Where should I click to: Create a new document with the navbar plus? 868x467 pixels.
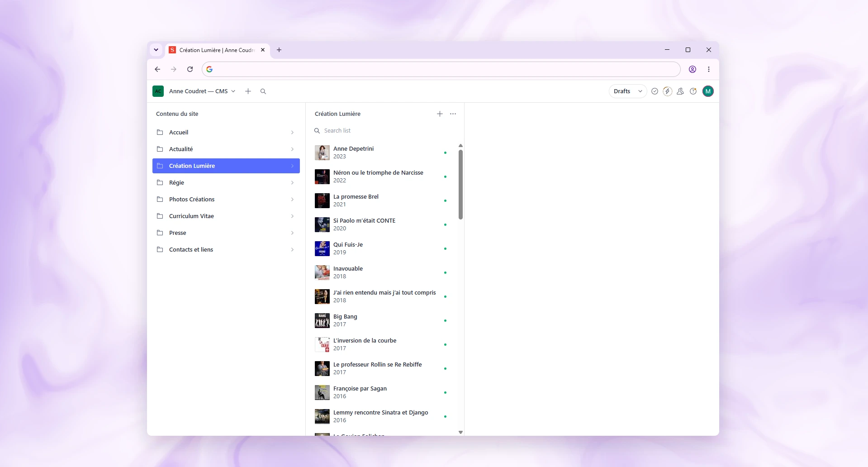tap(248, 91)
